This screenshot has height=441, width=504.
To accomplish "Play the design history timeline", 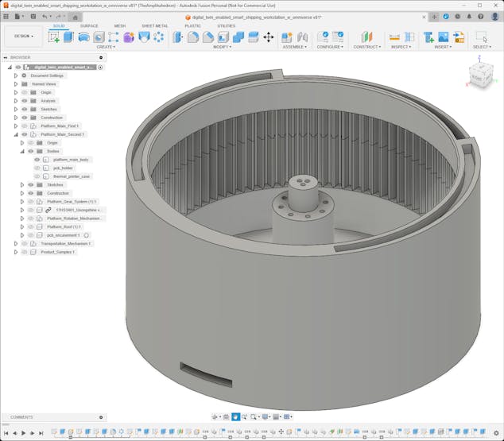I will pyautogui.click(x=23, y=433).
